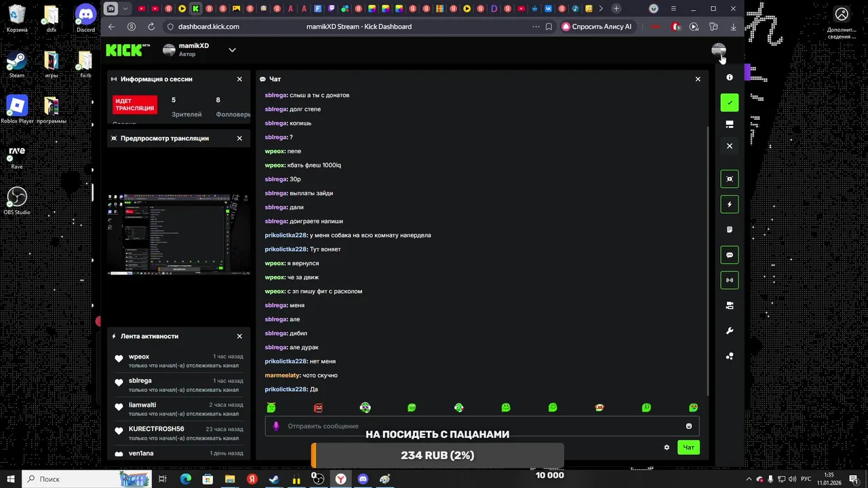Expand tab list dropdown next to 39
Image resolution: width=868 pixels, height=488 pixels.
[x=125, y=9]
